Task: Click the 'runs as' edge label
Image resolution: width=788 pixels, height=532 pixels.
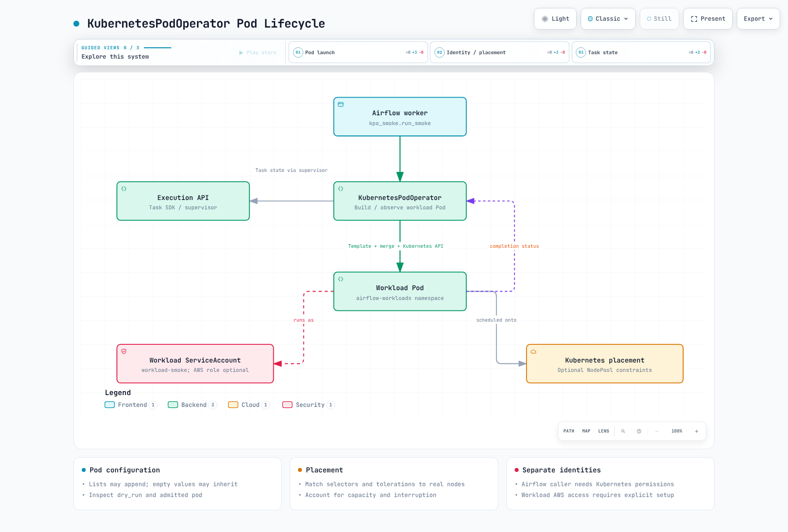Action: coord(303,320)
